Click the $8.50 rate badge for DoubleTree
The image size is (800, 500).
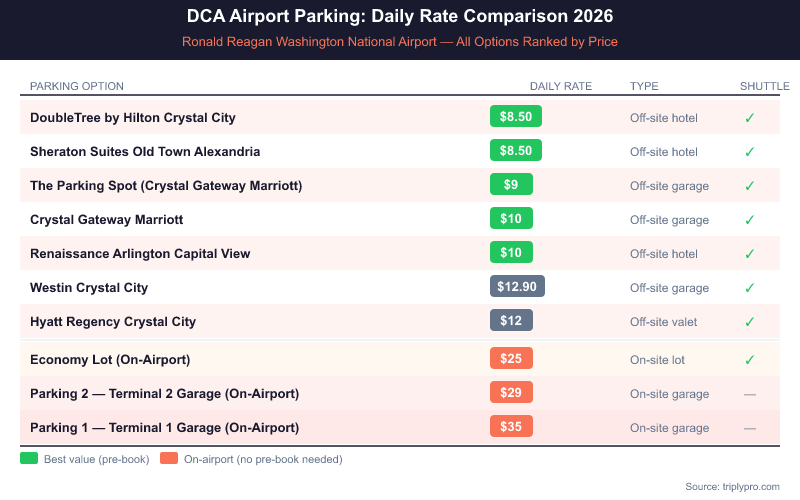515,117
